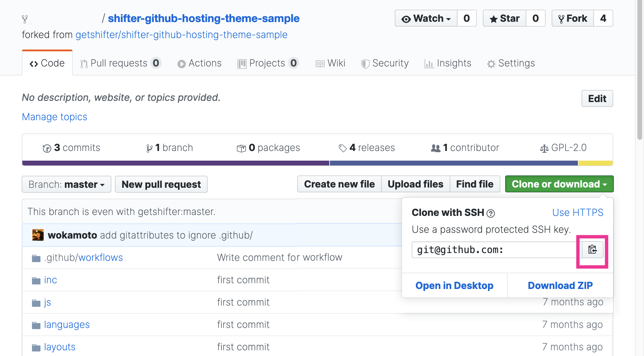Open the layouts folder
The height and width of the screenshot is (356, 644).
(60, 347)
